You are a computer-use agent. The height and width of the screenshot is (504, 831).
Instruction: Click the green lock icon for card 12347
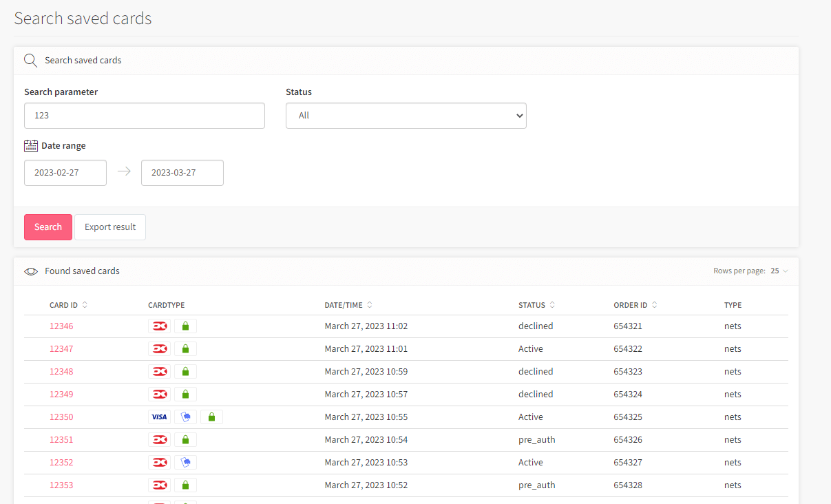click(185, 348)
